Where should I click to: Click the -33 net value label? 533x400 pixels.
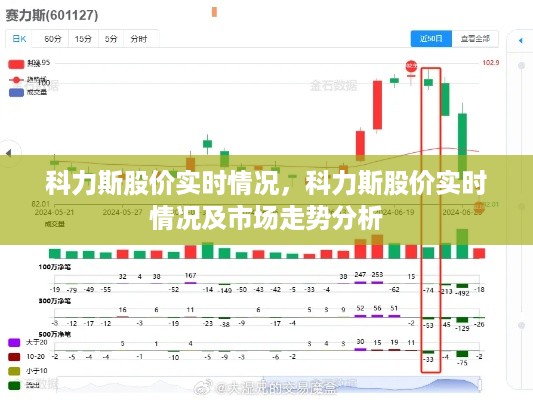pyautogui.click(x=429, y=360)
